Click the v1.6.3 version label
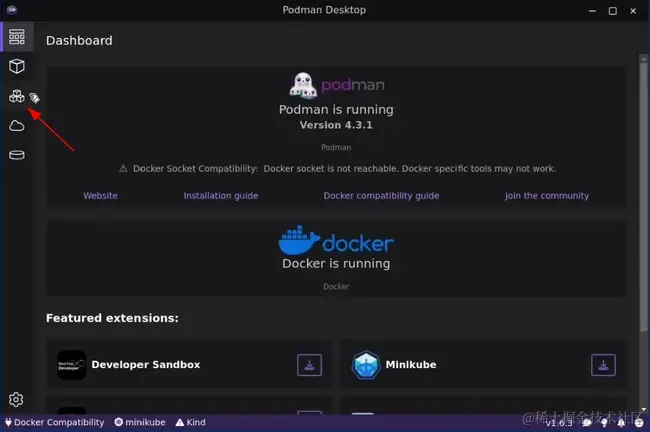650x432 pixels. [558, 423]
